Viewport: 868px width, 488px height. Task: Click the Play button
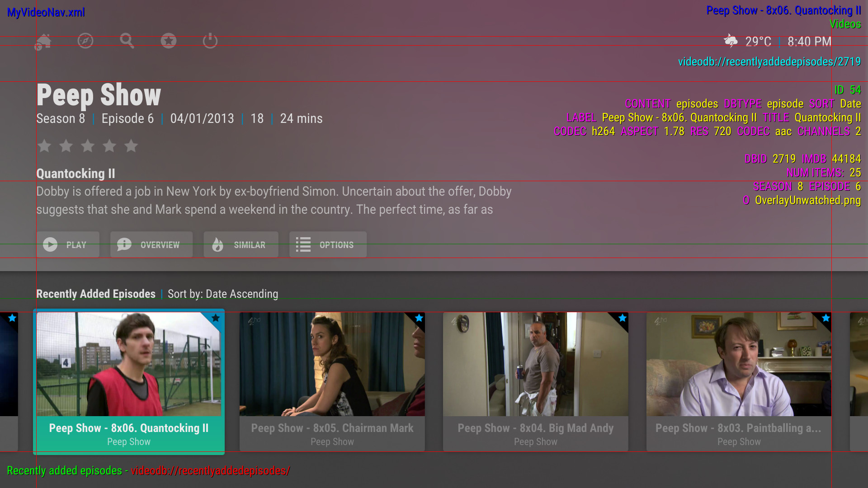coord(68,244)
